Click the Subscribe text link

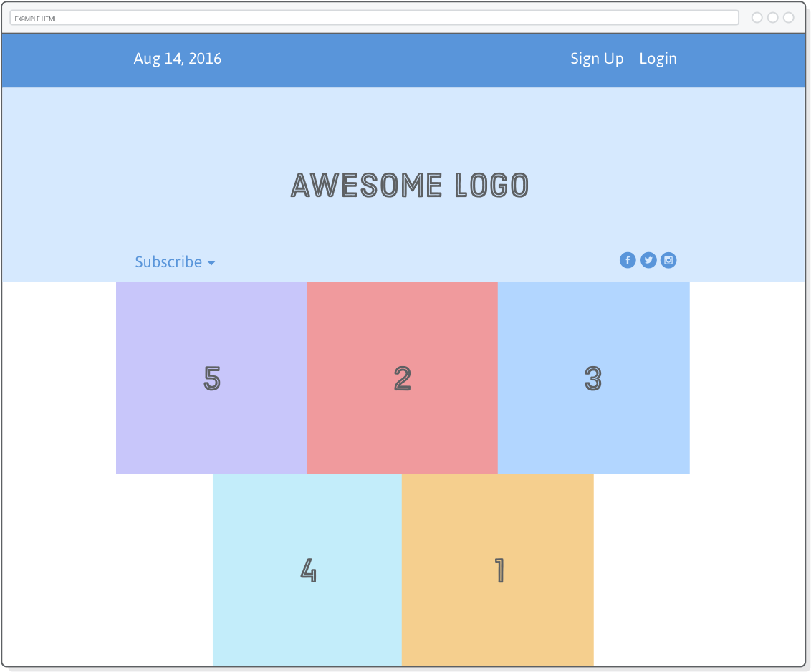168,262
